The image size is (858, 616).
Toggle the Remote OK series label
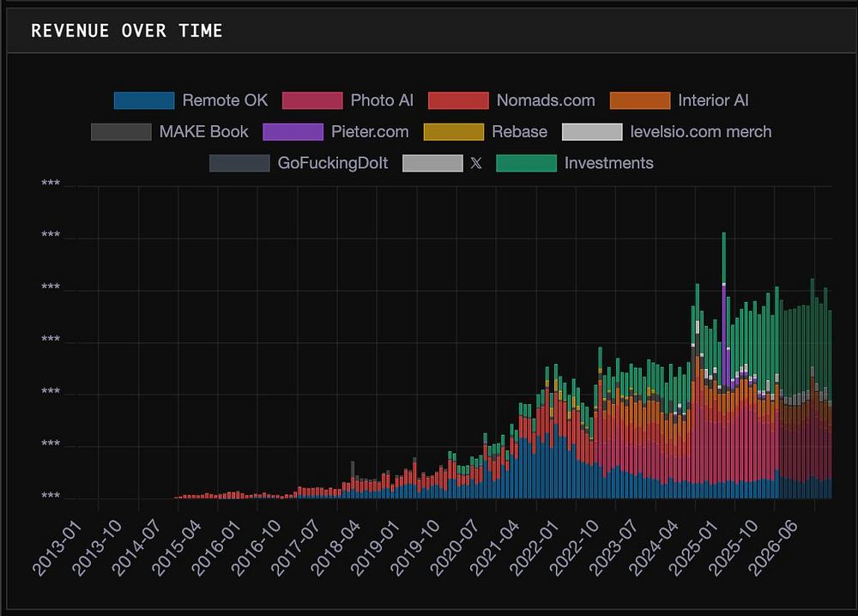point(225,100)
